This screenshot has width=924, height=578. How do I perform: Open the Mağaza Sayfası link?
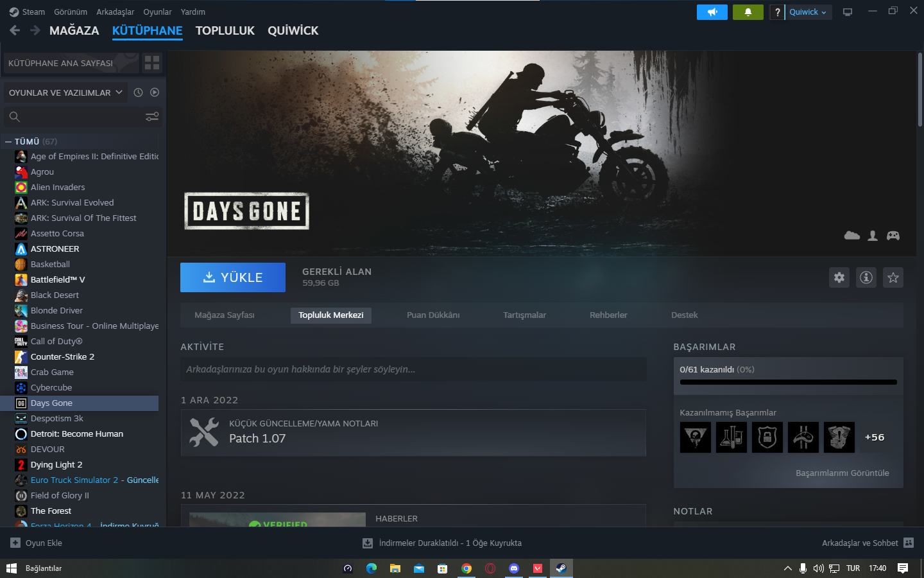[225, 315]
